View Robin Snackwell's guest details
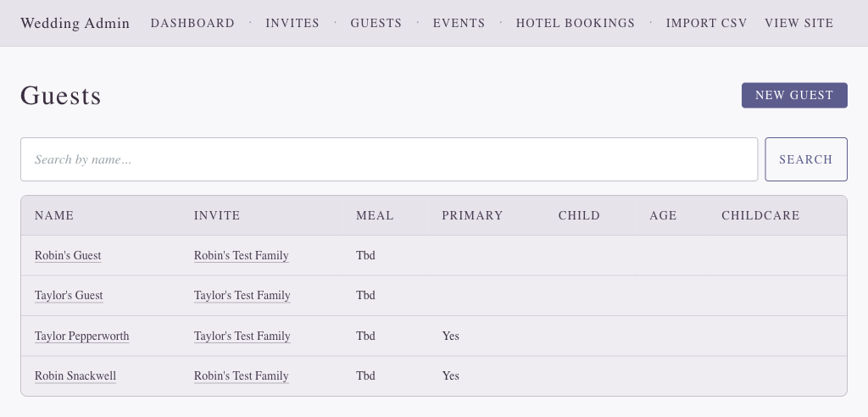Viewport: 868px width, 417px height. (75, 376)
